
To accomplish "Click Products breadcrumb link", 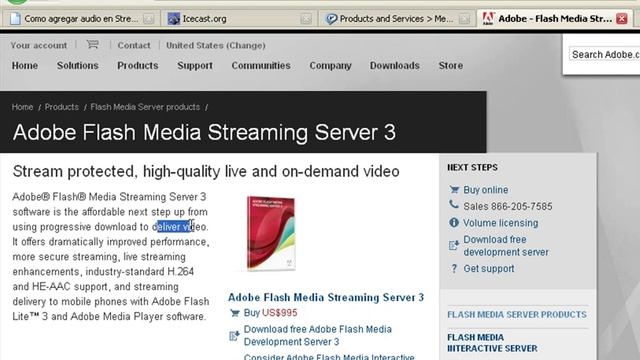I will pos(62,107).
